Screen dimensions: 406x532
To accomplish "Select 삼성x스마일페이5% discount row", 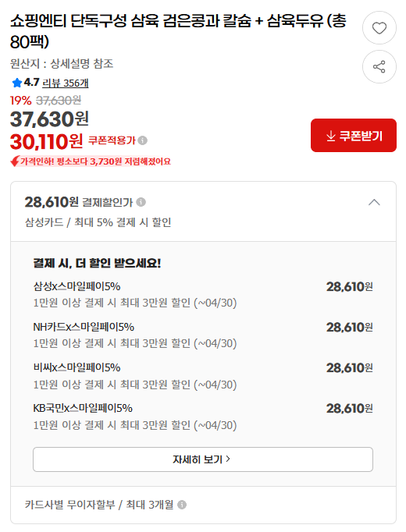I will pyautogui.click(x=203, y=294).
